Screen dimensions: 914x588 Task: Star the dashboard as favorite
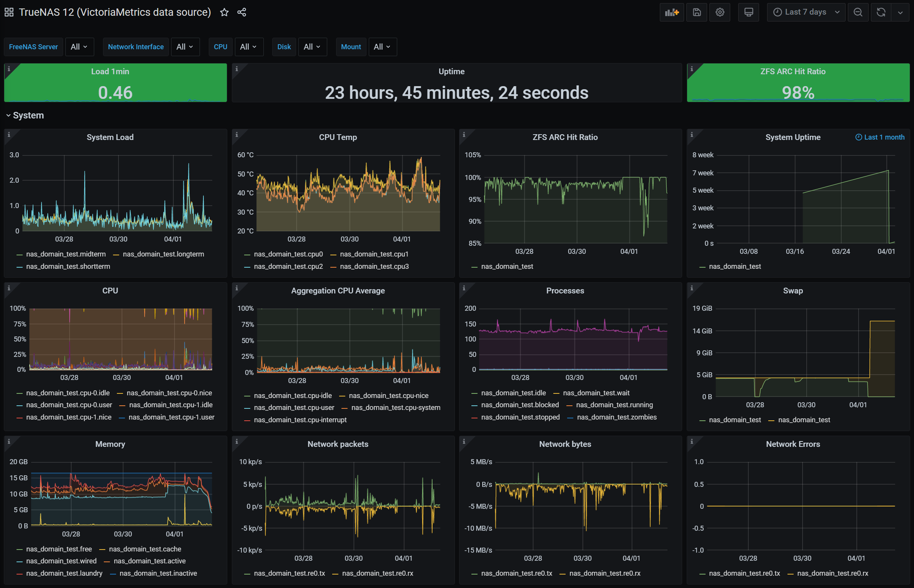(x=224, y=12)
